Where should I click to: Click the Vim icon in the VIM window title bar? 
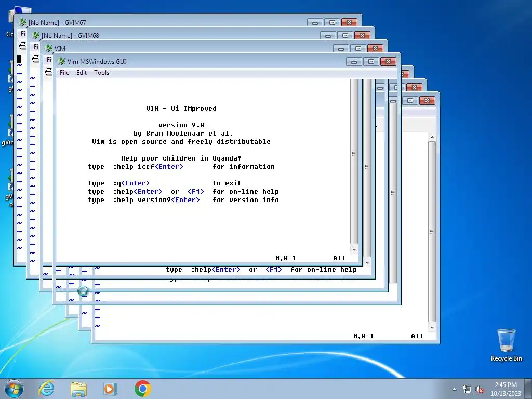(48, 48)
